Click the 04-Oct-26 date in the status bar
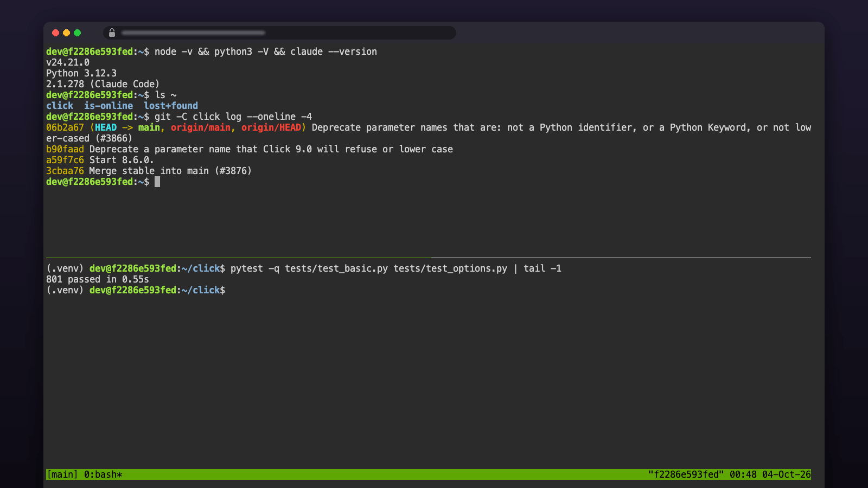Image resolution: width=868 pixels, height=488 pixels. click(787, 474)
